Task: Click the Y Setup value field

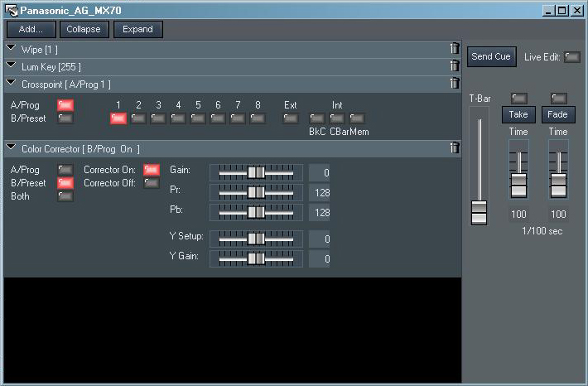Action: click(x=319, y=239)
